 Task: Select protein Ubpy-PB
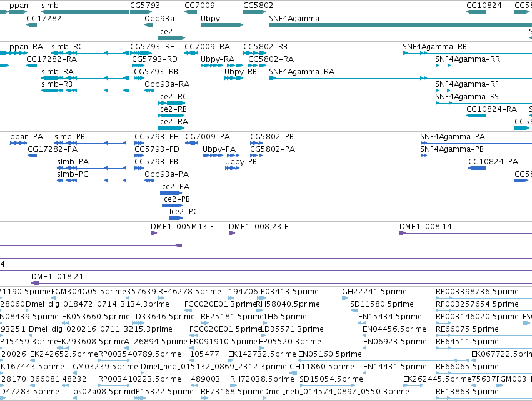click(232, 168)
